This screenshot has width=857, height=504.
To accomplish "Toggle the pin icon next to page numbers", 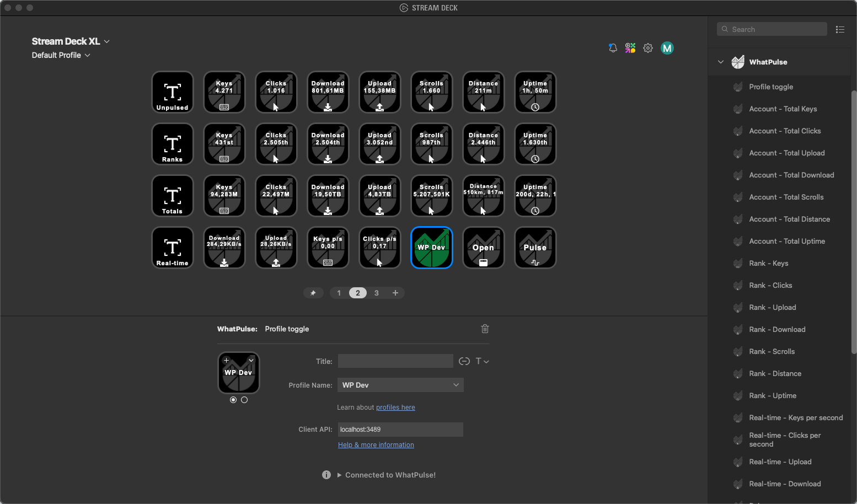I will tap(313, 293).
